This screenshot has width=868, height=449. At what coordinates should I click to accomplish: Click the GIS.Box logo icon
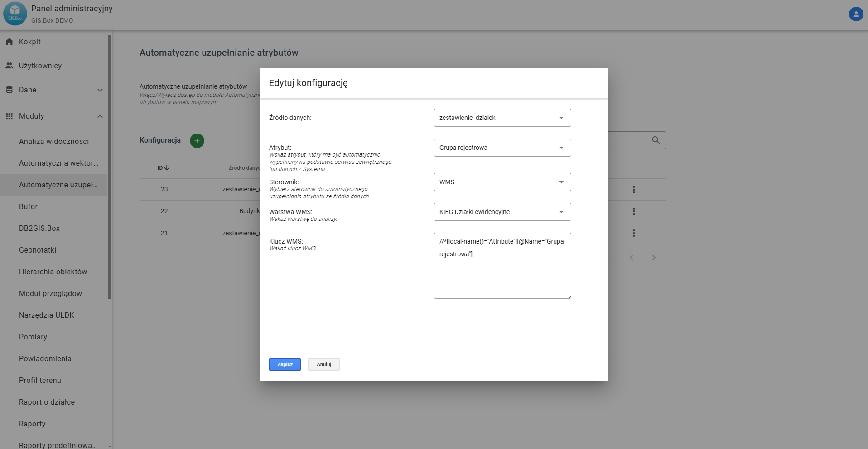coord(15,14)
